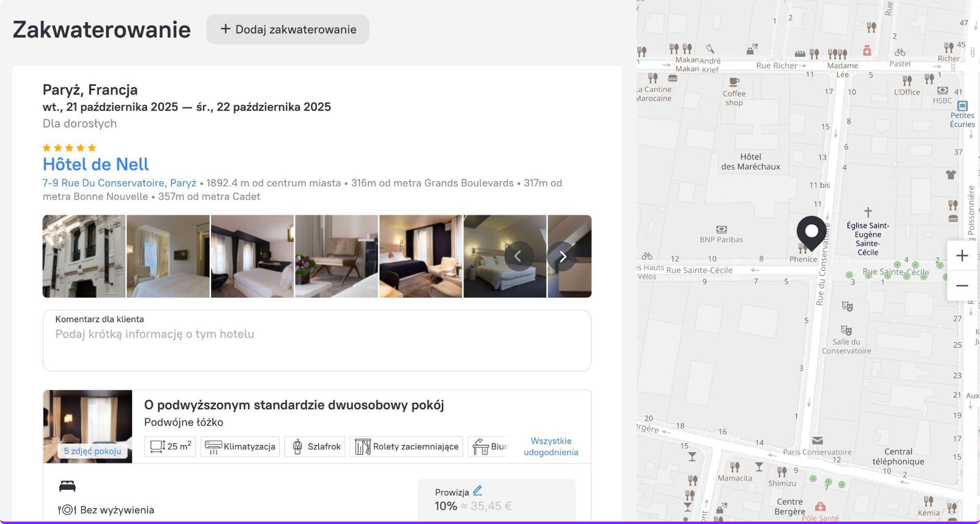
Task: Click the 25 m² room size tag
Action: tap(170, 447)
